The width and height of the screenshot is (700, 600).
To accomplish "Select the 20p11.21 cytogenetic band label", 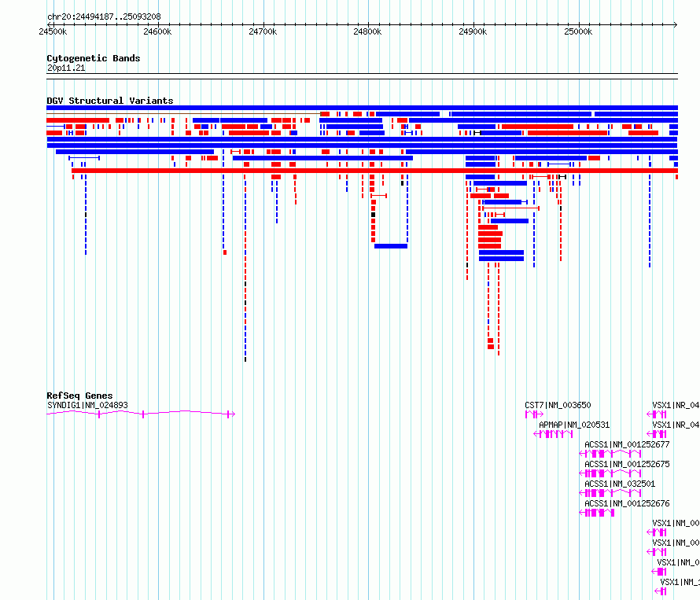I will click(x=66, y=68).
